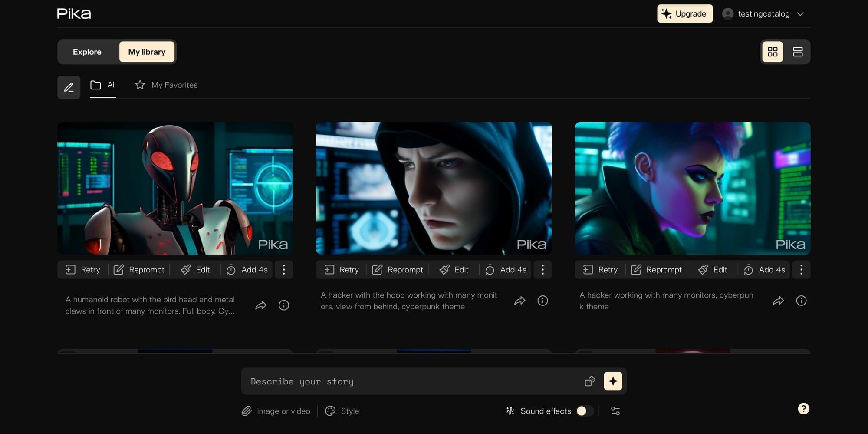The image size is (868, 434).
Task: Enable the Sound effects toggle
Action: (585, 411)
